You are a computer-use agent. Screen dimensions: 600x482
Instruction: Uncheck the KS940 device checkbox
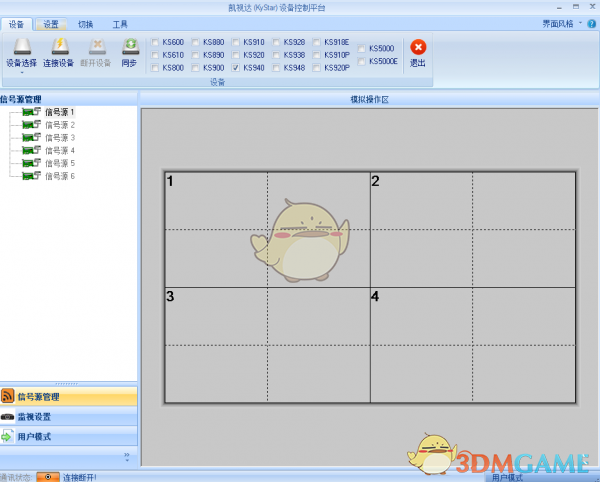tap(235, 68)
